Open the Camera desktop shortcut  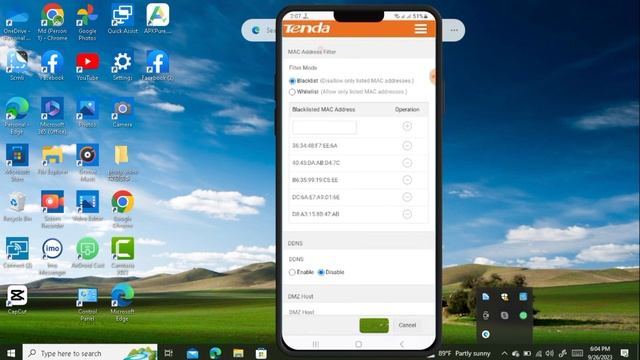pyautogui.click(x=122, y=112)
